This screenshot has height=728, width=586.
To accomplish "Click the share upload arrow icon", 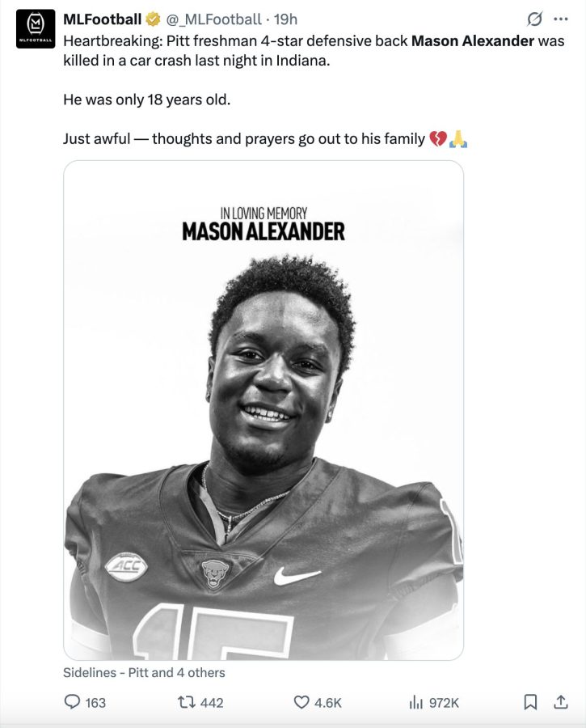I will [x=559, y=702].
